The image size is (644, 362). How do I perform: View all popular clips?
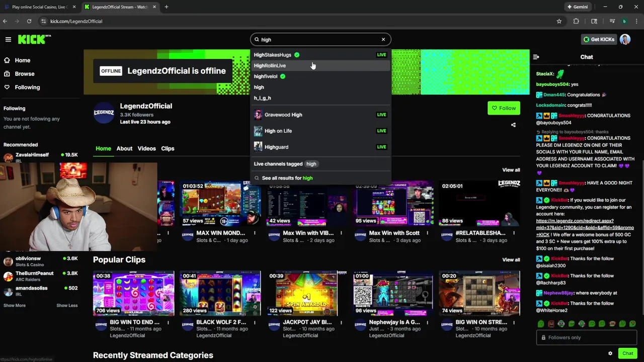click(x=511, y=260)
